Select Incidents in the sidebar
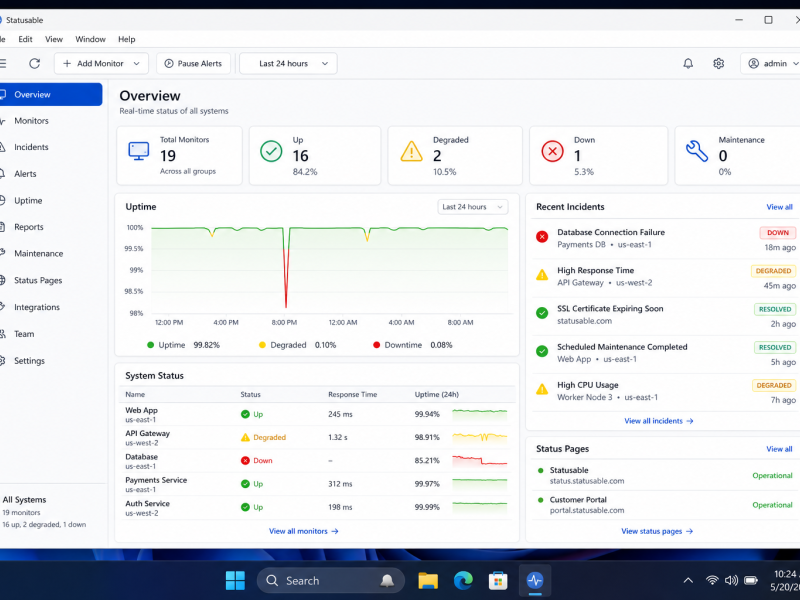This screenshot has width=800, height=600. tap(51, 147)
